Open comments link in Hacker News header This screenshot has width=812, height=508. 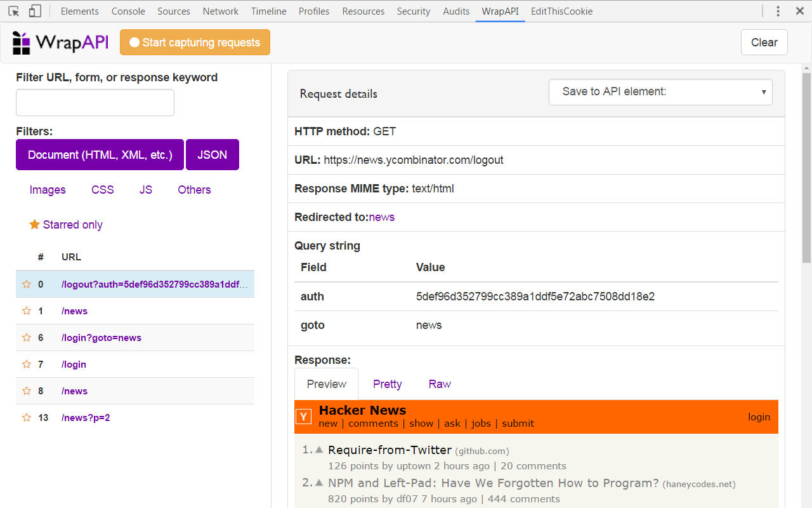click(x=373, y=424)
